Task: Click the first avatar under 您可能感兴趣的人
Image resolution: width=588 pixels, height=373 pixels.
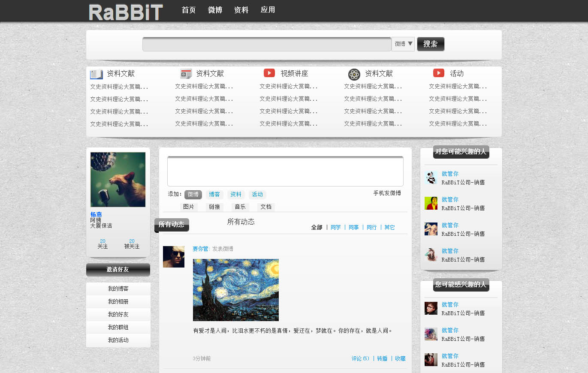Action: tap(431, 308)
